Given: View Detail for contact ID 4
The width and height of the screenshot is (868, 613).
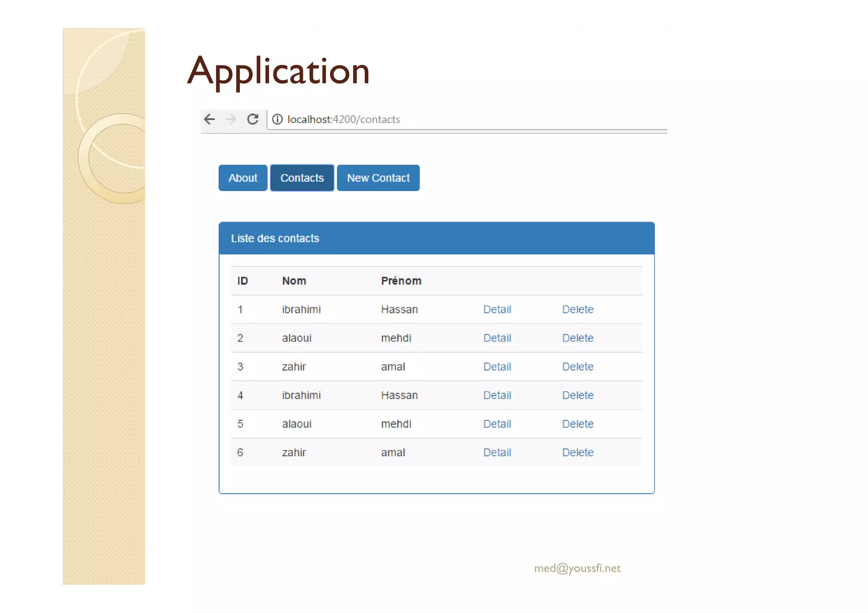Looking at the screenshot, I should 497,395.
